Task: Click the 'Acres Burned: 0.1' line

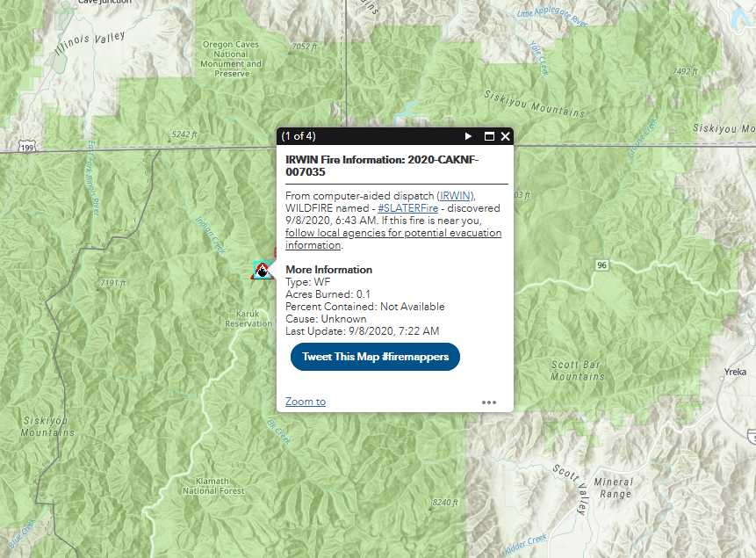Action: 328,294
